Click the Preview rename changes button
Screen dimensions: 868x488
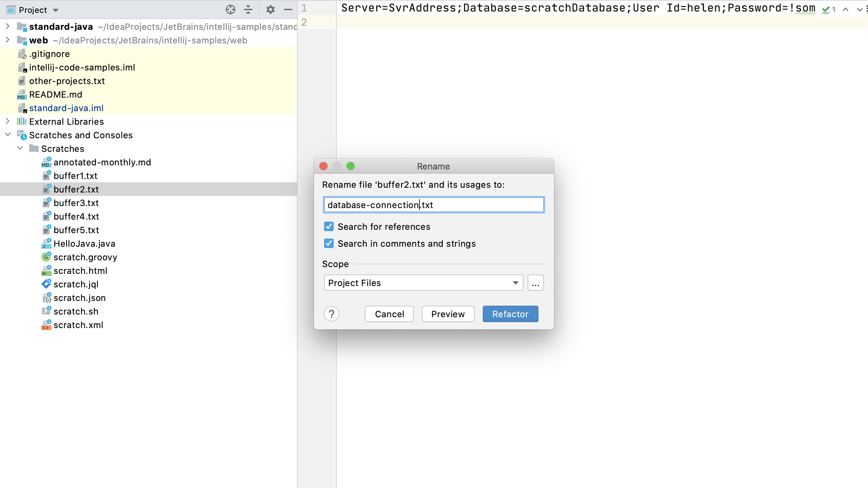coord(448,314)
